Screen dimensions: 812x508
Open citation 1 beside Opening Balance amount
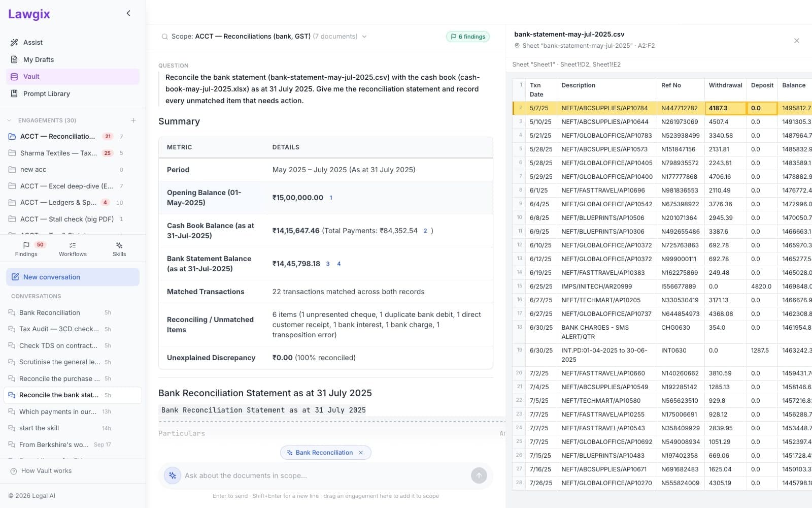(331, 198)
